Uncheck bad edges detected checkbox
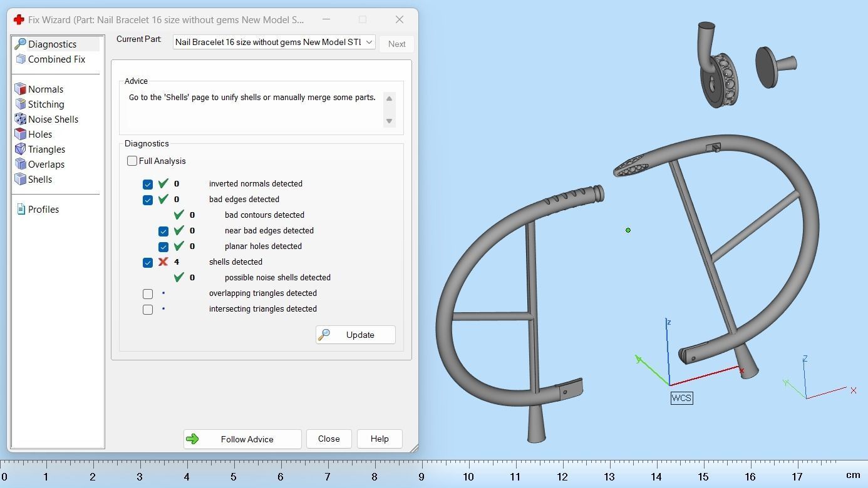This screenshot has height=488, width=868. (148, 200)
